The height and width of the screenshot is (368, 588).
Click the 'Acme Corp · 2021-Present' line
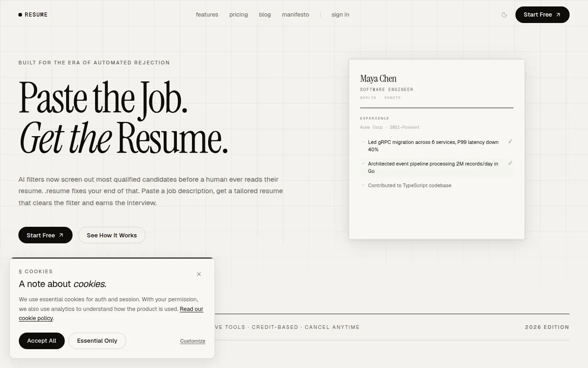point(390,127)
